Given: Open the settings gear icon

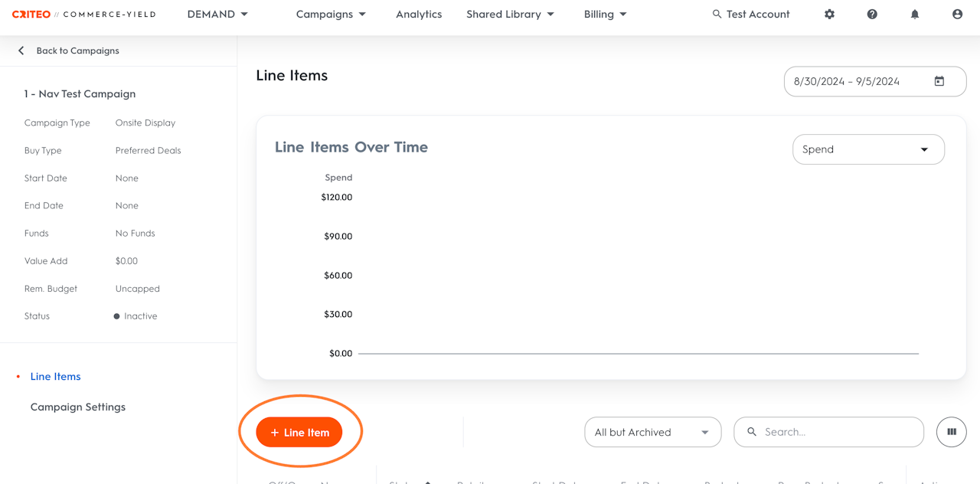Looking at the screenshot, I should 829,15.
